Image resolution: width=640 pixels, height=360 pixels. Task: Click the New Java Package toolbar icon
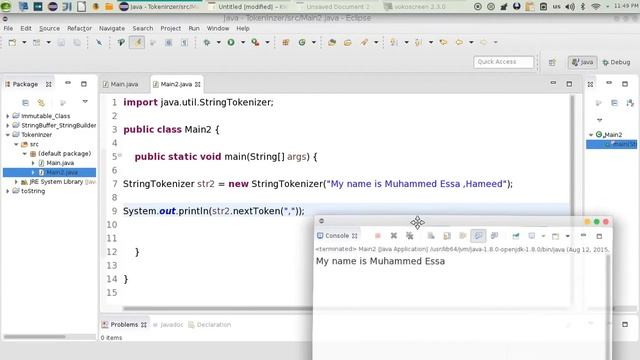(x=286, y=42)
